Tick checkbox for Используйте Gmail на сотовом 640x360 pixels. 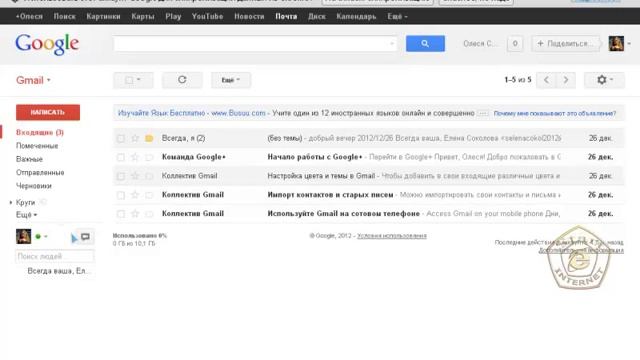[x=120, y=213]
